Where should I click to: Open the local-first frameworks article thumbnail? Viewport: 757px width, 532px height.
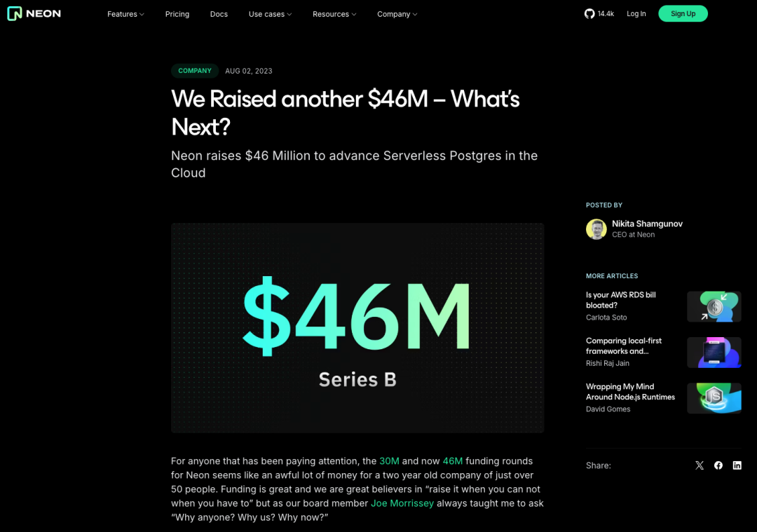click(x=714, y=352)
